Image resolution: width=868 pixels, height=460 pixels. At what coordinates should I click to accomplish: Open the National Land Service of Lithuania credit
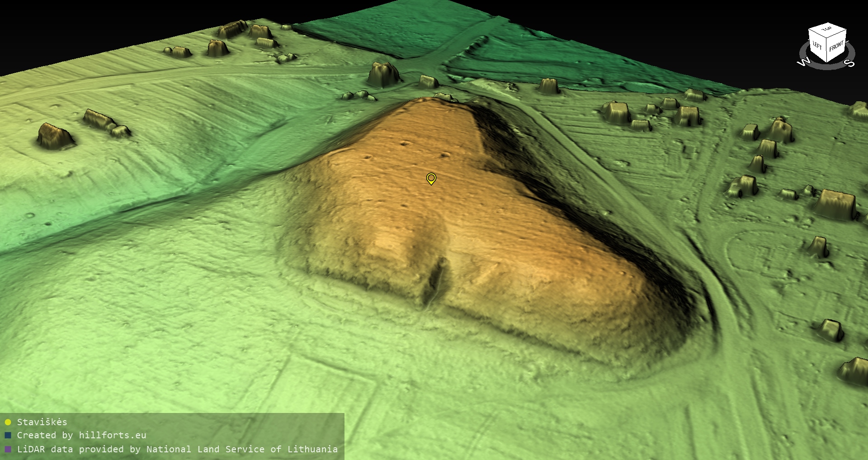(x=241, y=449)
